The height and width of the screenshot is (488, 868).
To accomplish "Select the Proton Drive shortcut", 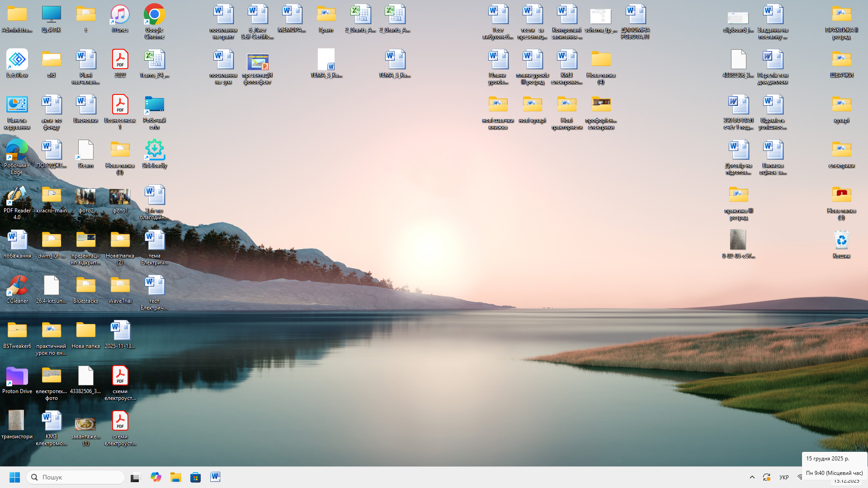I will coord(17,380).
